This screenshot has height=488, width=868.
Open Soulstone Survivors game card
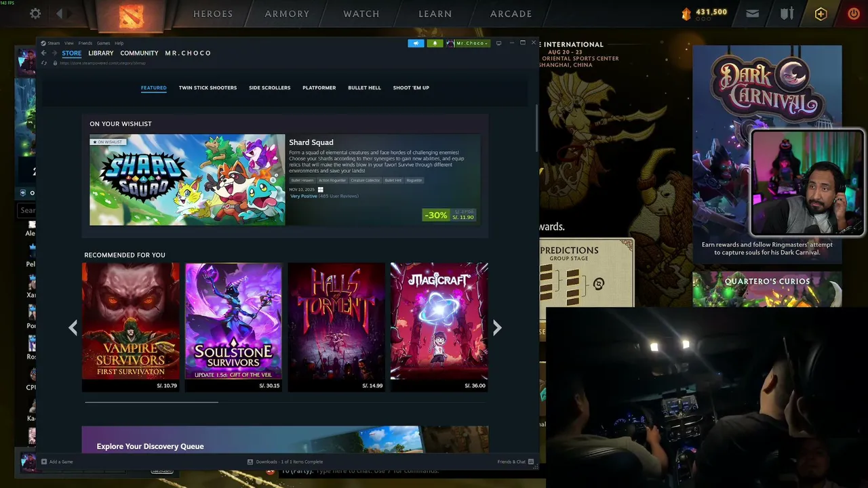[x=233, y=327]
